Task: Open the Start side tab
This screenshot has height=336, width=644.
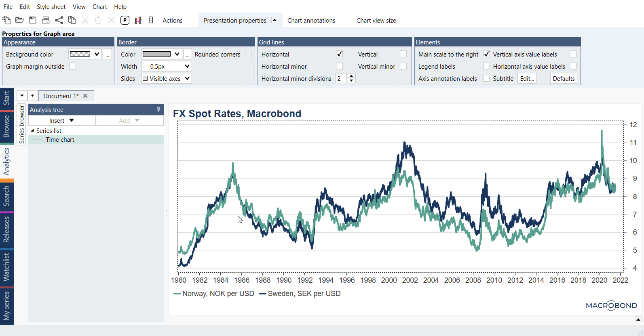Action: pos(7,98)
